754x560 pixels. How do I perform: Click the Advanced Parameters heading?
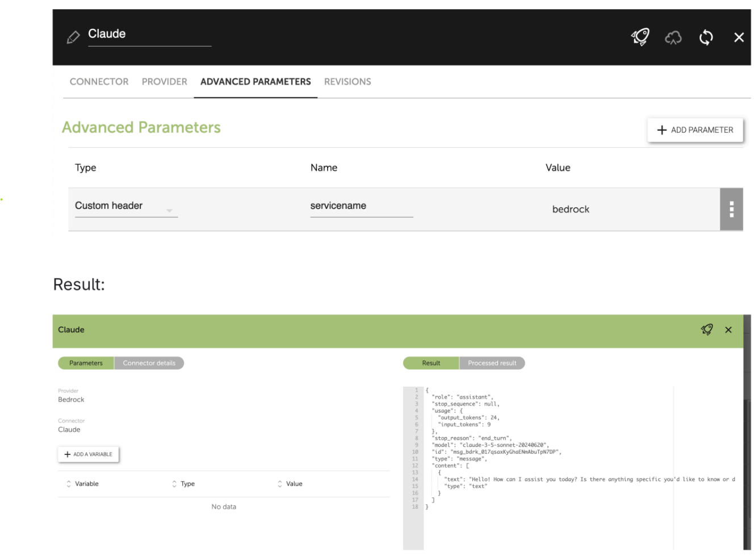pyautogui.click(x=141, y=127)
